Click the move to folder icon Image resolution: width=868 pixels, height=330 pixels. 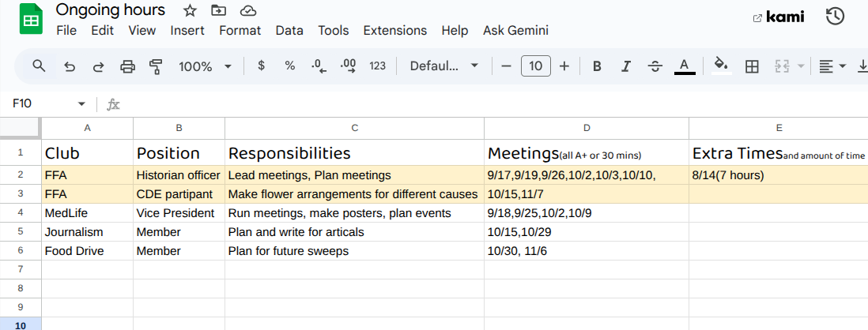pyautogui.click(x=219, y=10)
